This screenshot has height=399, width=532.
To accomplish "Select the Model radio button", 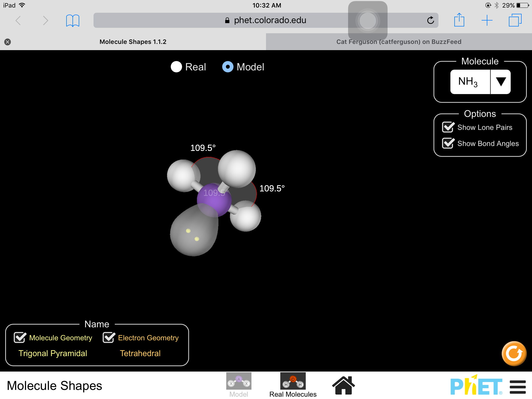I will (228, 67).
